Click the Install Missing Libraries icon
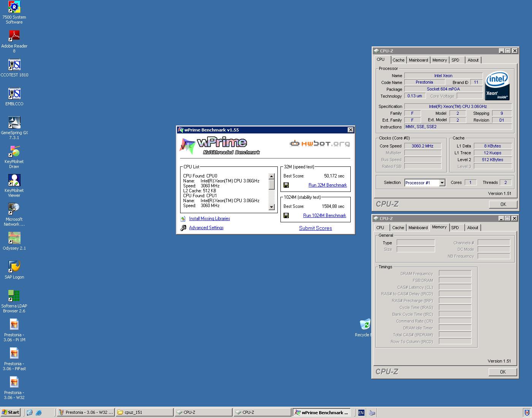This screenshot has width=532, height=418. point(183,218)
